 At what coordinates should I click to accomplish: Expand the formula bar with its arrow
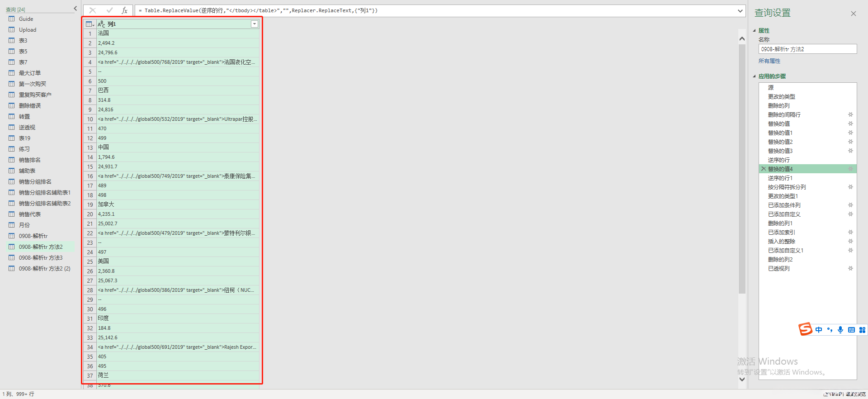click(740, 11)
